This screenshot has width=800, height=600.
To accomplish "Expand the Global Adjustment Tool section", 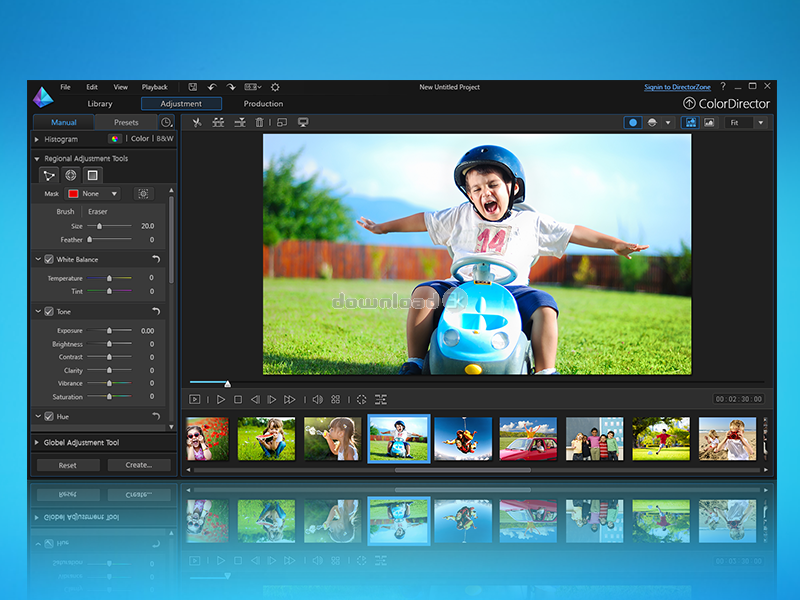I will point(78,442).
